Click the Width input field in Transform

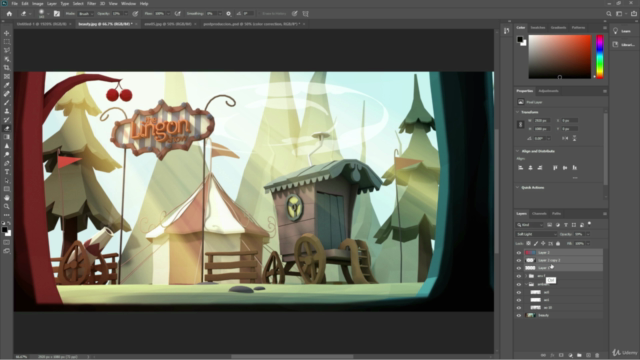click(542, 121)
